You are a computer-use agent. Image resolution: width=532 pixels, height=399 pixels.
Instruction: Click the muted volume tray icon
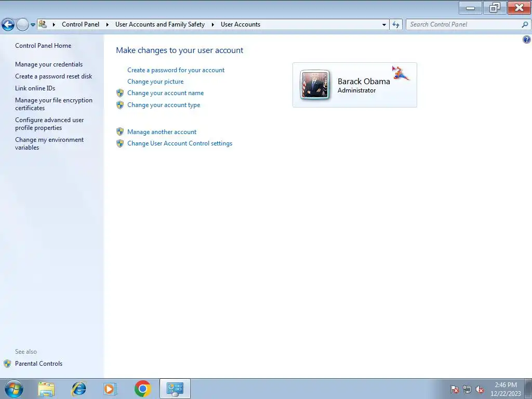(480, 390)
